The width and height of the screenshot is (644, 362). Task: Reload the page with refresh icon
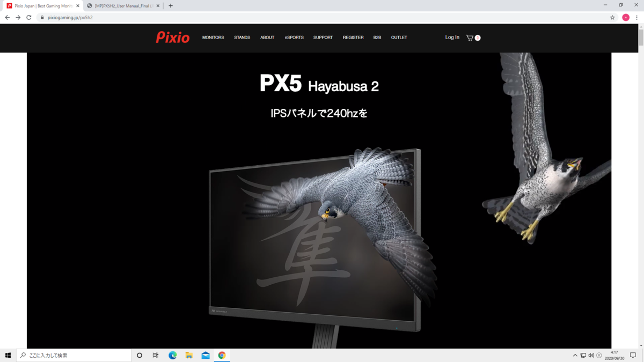(x=29, y=17)
